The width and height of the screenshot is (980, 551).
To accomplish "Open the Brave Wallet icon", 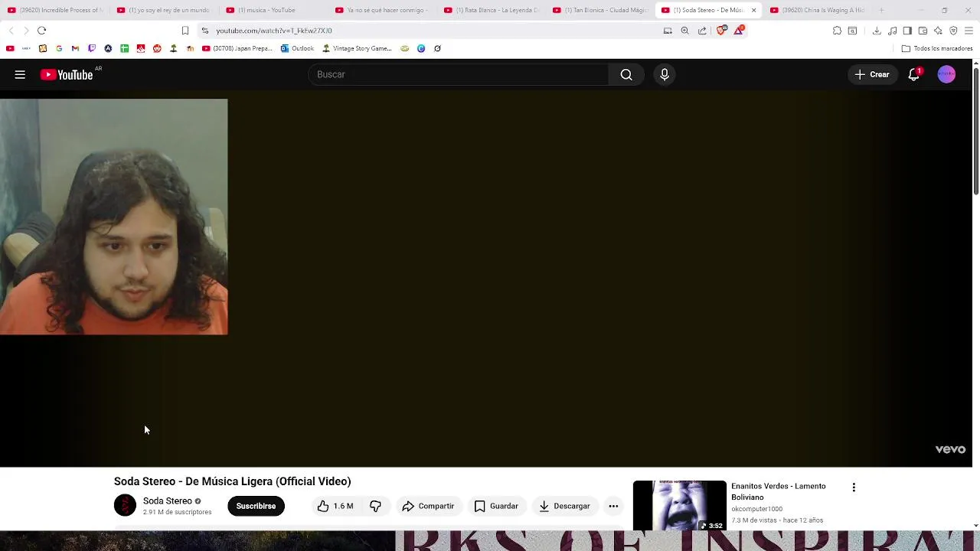I will (923, 31).
